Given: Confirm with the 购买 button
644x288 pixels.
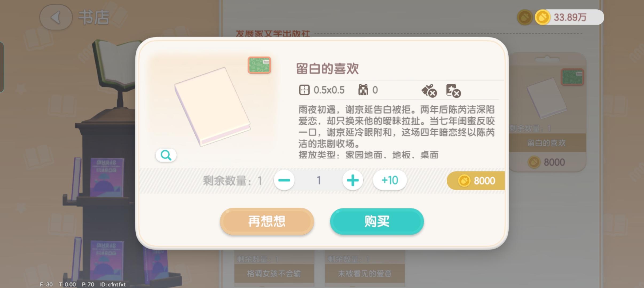Looking at the screenshot, I should click(377, 221).
